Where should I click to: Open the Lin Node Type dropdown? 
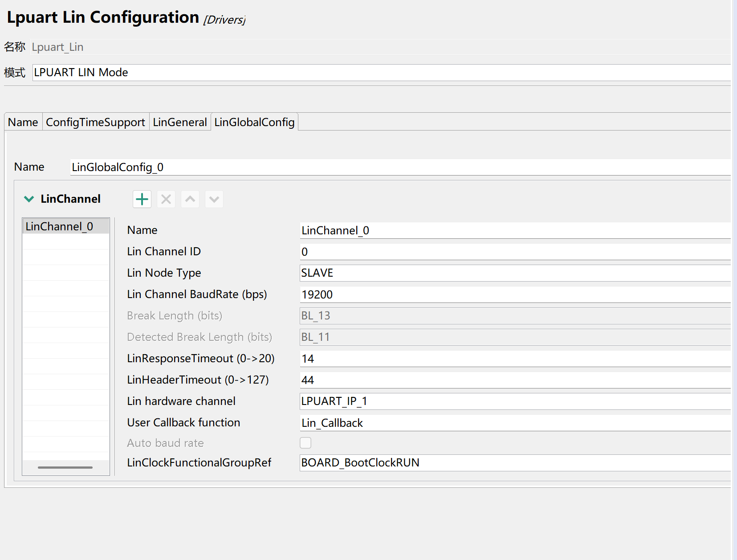515,273
